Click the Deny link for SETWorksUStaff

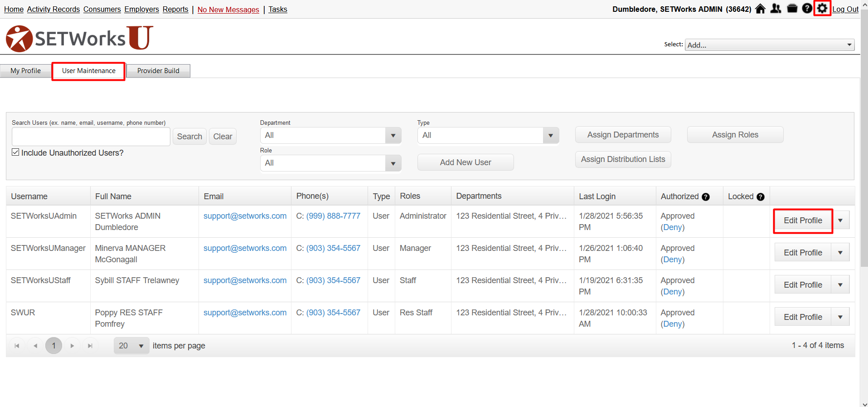click(673, 292)
